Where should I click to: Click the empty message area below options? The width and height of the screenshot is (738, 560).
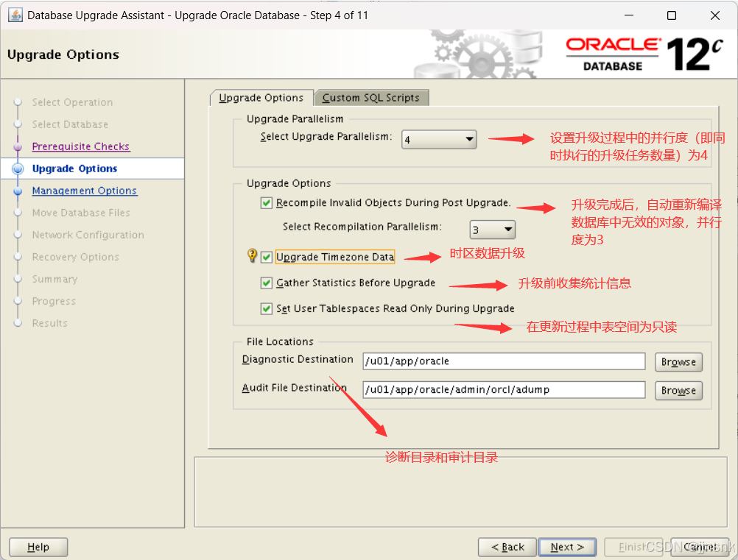[x=461, y=492]
